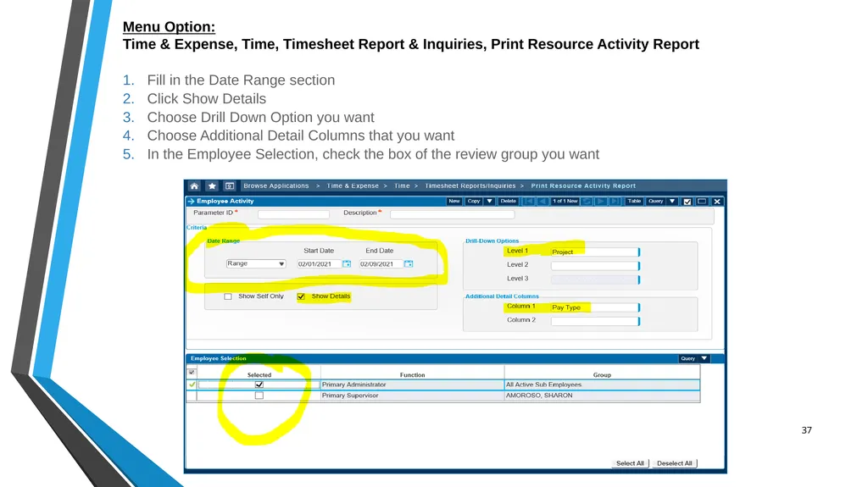The width and height of the screenshot is (868, 487).
Task: Open Level 1 lookup marker
Action: coord(639,252)
